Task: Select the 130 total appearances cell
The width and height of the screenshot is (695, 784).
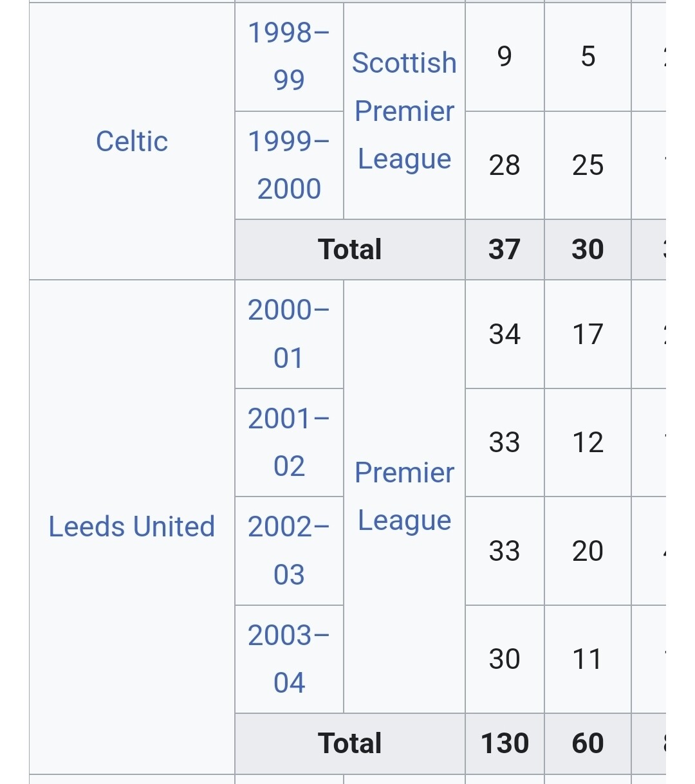Action: pos(505,743)
